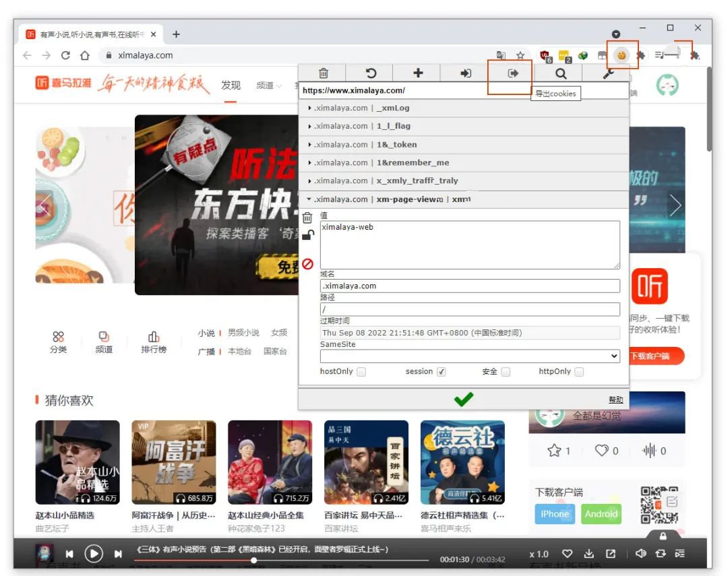Add a new cookie with plus icon

[418, 73]
